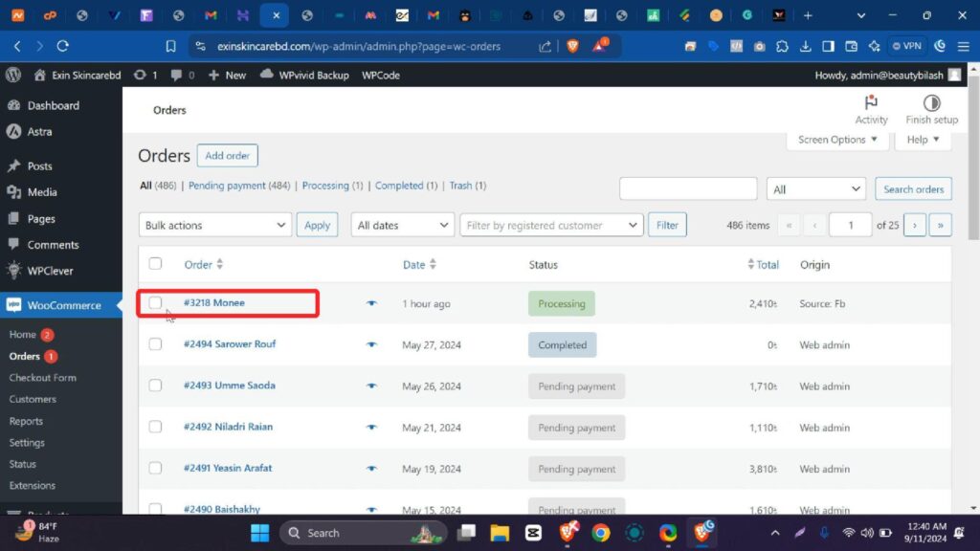Preview order #3218 Monee via eye icon
The height and width of the screenshot is (551, 980).
[372, 303]
